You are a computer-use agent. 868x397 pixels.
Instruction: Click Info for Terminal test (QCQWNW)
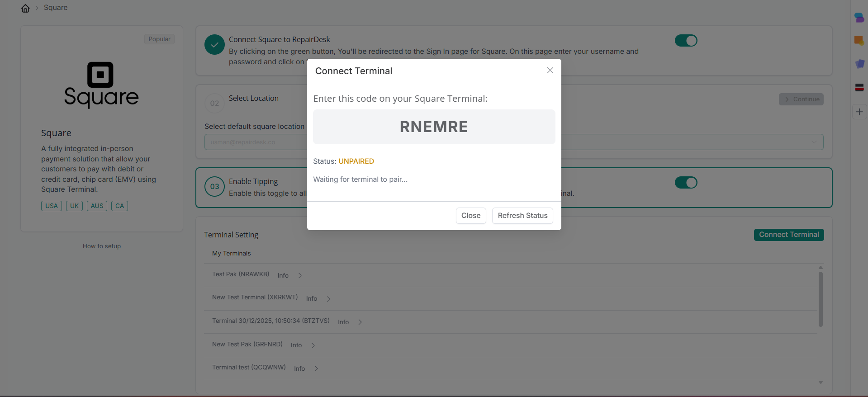(x=299, y=369)
